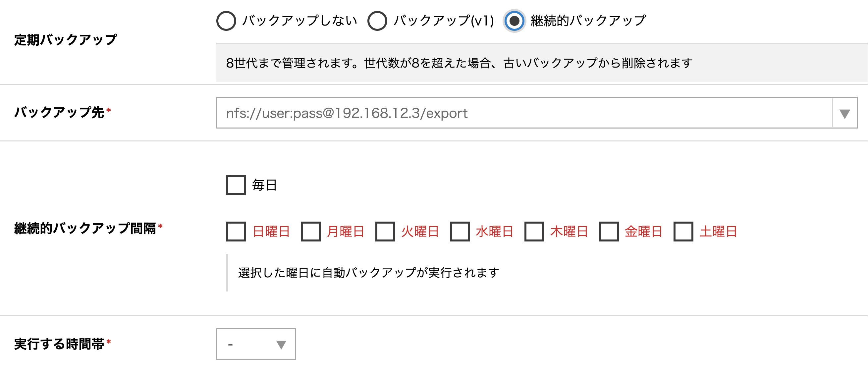Check the 日曜日 checkbox

click(x=236, y=232)
